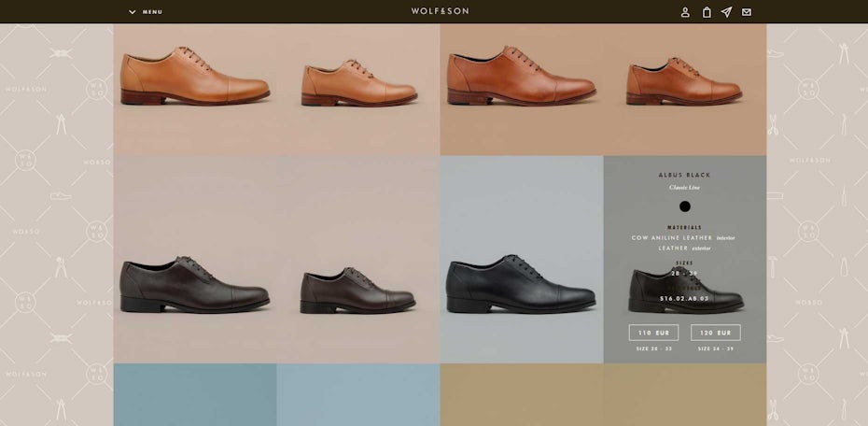Screen dimensions: 868x426
Task: Select the smaller cognac brown oxford shoe
Action: [684, 83]
